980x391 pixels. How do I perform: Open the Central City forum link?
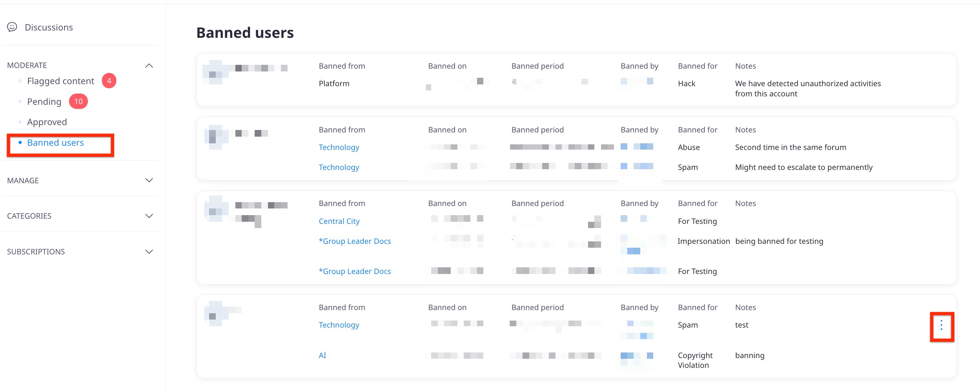pyautogui.click(x=339, y=221)
